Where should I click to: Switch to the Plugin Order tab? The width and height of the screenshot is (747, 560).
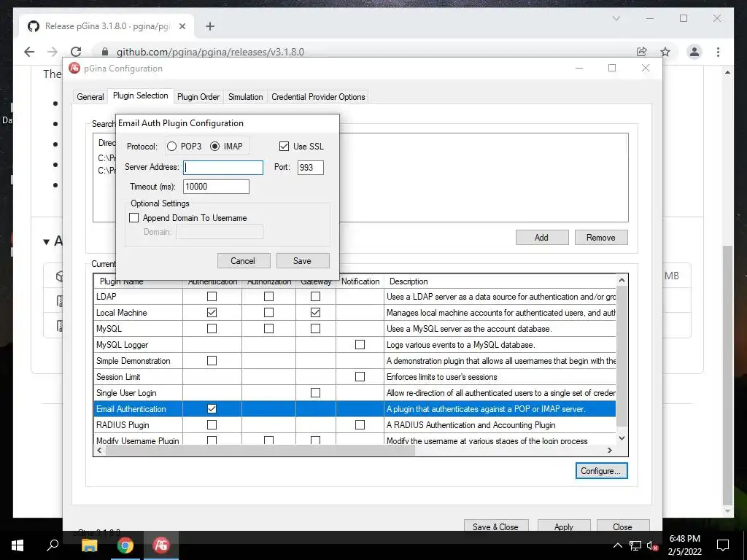(x=198, y=97)
